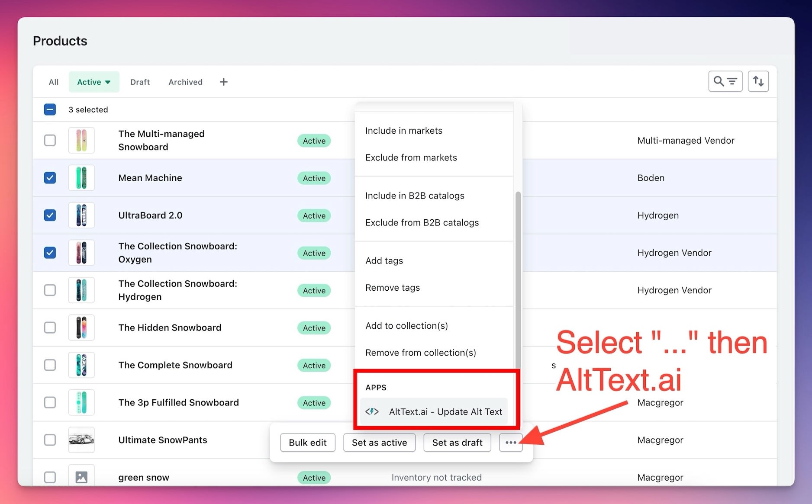Click the Bulk edit button

coord(308,443)
